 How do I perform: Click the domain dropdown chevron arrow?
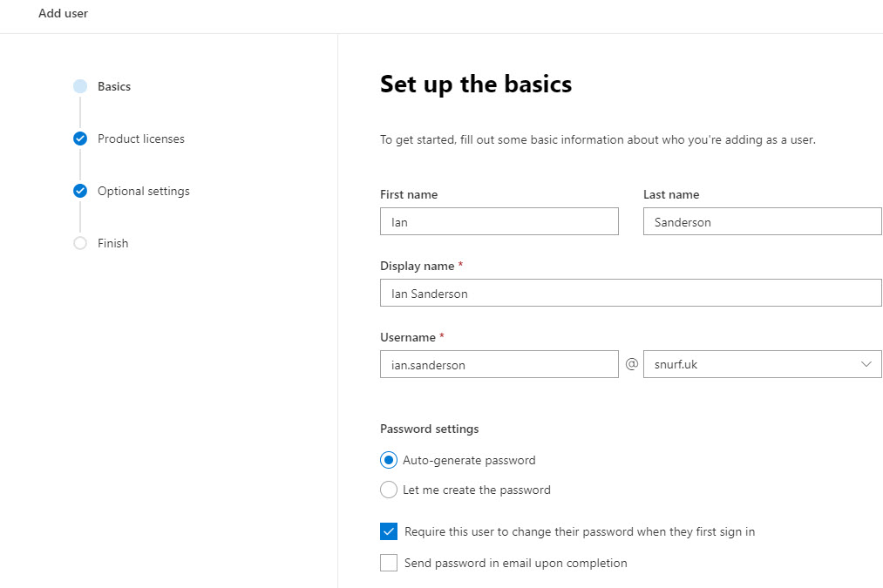[x=866, y=364]
